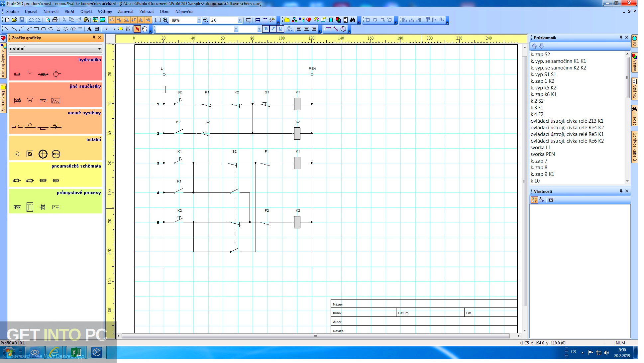Toggle italic text formatting

point(273,29)
